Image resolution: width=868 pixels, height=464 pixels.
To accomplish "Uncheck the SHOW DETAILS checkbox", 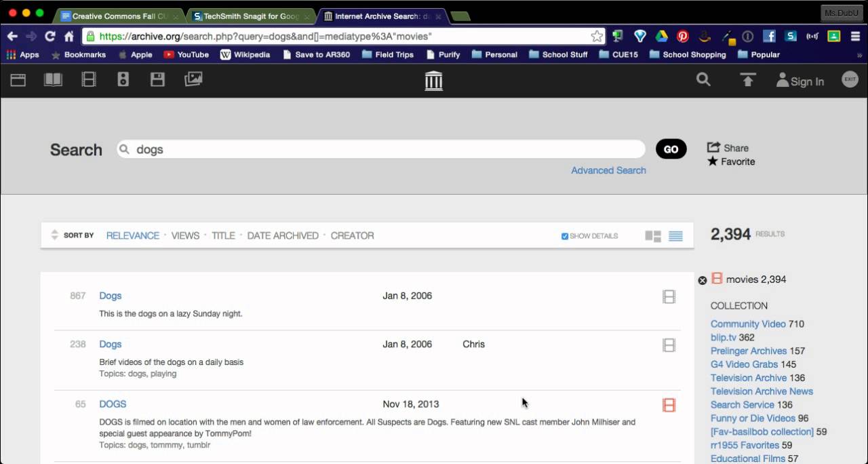I will (x=565, y=236).
